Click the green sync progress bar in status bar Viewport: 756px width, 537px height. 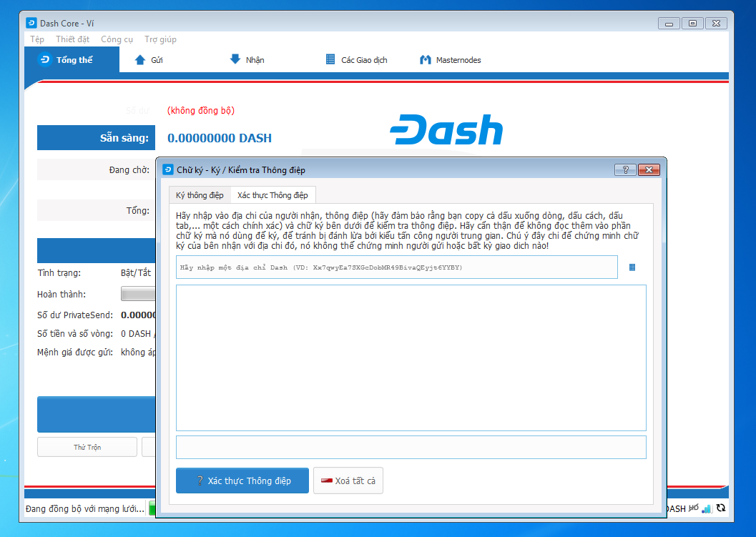tap(152, 508)
